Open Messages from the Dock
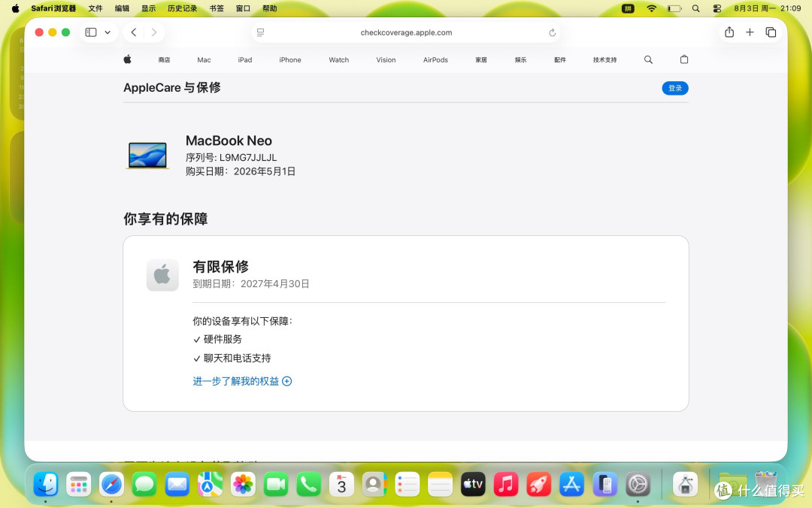 144,485
